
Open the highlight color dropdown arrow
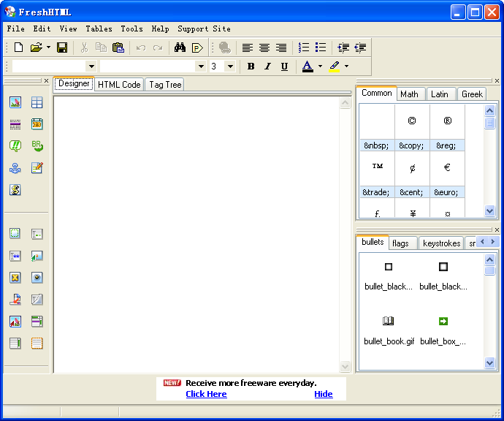tap(346, 67)
